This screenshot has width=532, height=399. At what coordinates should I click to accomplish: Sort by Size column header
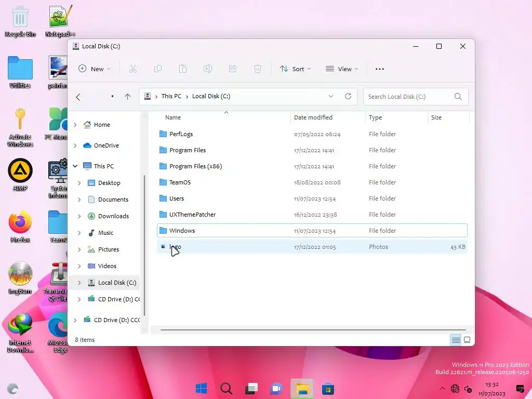[436, 117]
